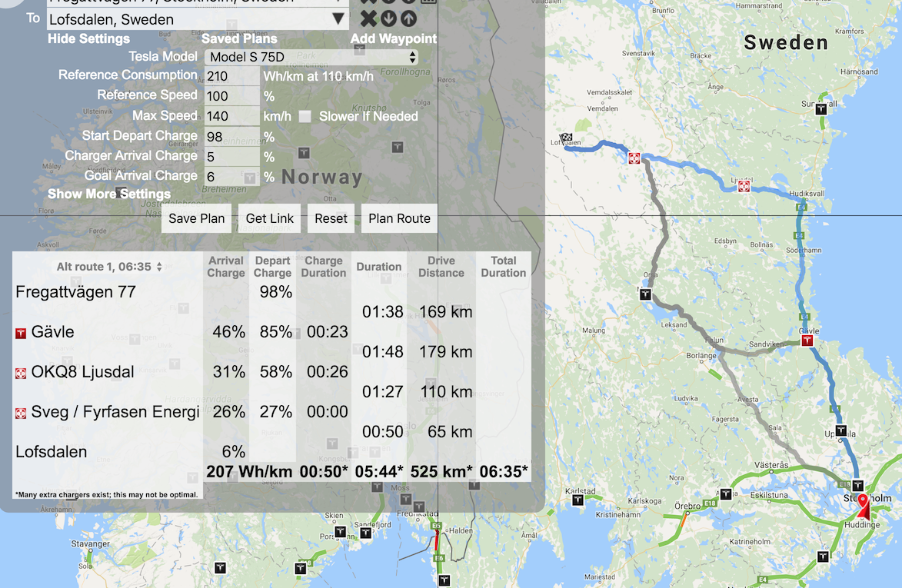The height and width of the screenshot is (588, 902).
Task: Click the checkered flag marker at Lofsdalen
Action: [x=566, y=138]
